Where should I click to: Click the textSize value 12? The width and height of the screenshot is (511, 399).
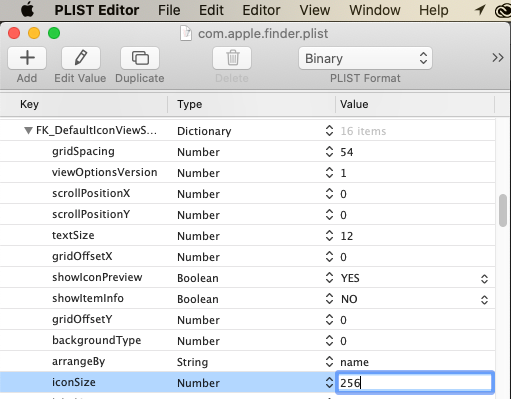[346, 236]
